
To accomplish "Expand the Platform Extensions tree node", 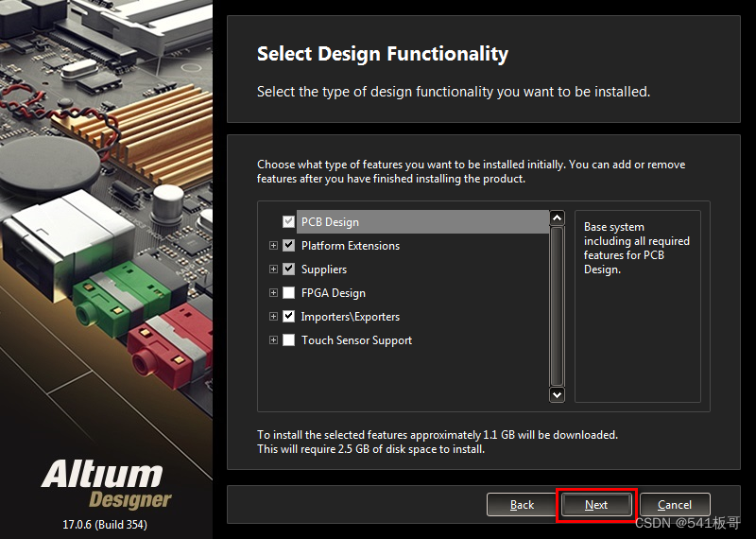I will 274,246.
